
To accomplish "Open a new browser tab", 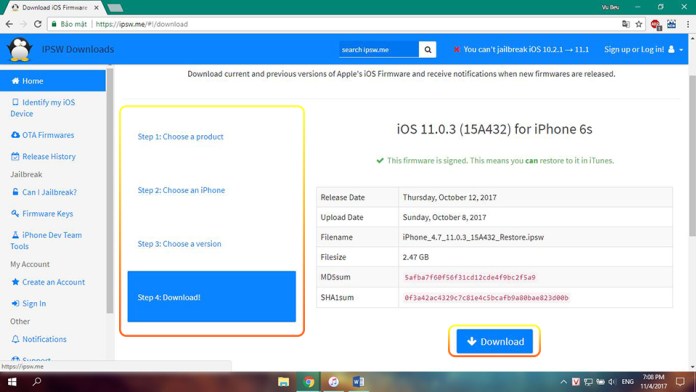I will tap(115, 8).
